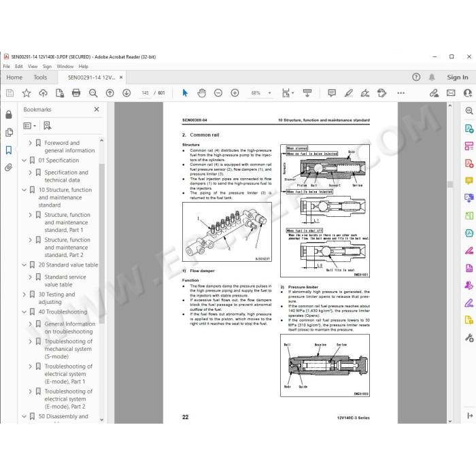Collapse 40 Troubleshooting bookmark
The image size is (476, 476).
click(x=24, y=311)
